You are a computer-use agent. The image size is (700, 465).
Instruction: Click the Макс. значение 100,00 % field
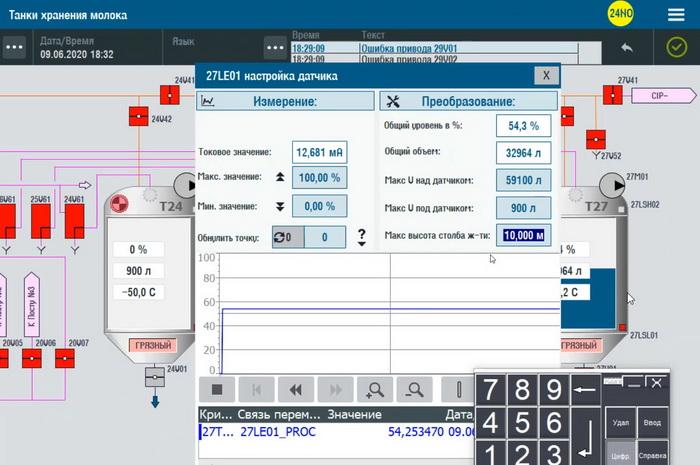click(x=320, y=178)
